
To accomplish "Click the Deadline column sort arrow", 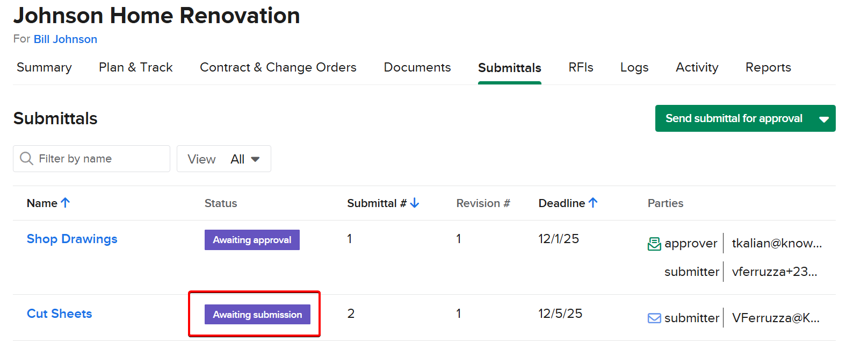I will (593, 203).
